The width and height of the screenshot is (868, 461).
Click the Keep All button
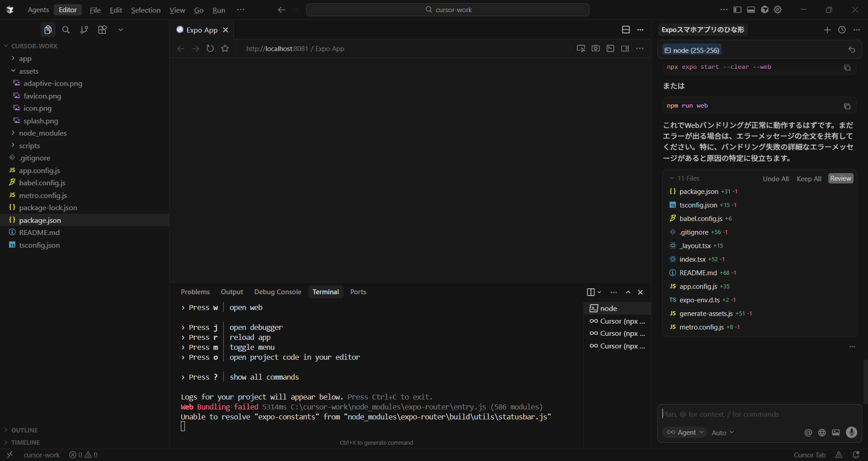[808, 179]
